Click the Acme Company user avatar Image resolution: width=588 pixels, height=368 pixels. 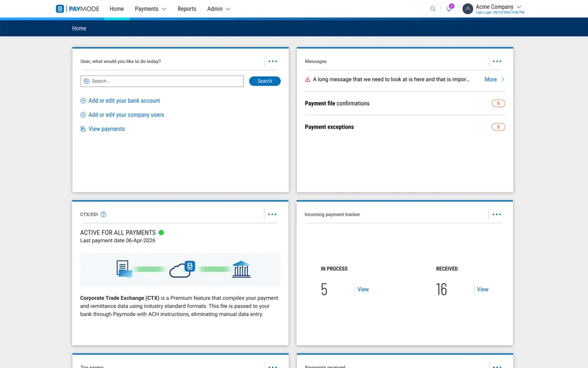coord(468,9)
